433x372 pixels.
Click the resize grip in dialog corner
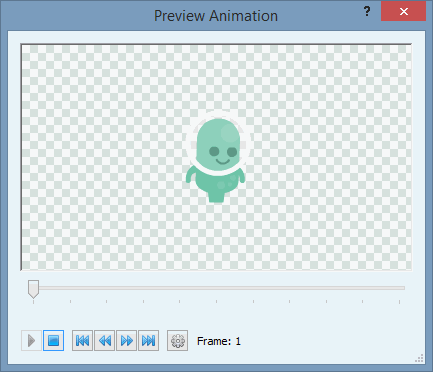click(x=419, y=358)
